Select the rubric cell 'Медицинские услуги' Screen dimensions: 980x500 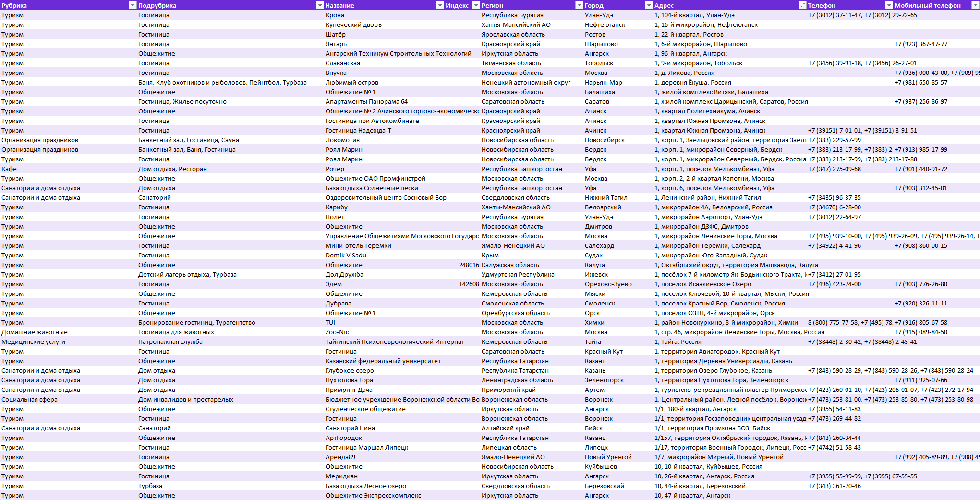point(69,341)
